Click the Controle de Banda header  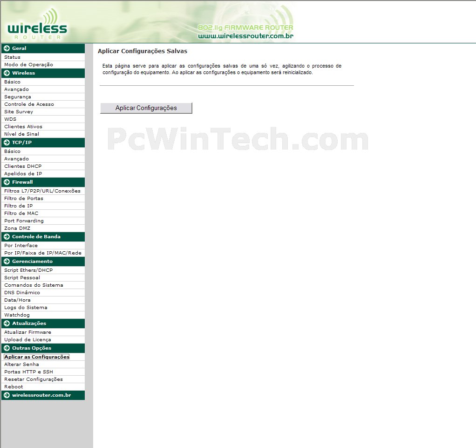(43, 237)
